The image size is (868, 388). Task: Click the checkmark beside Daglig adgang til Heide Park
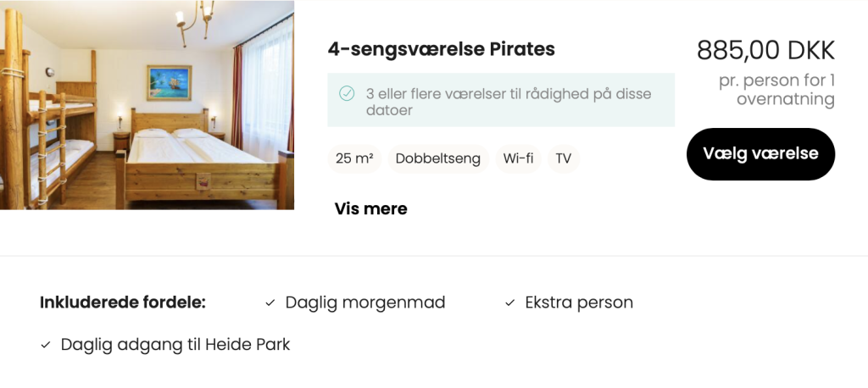[x=46, y=345]
